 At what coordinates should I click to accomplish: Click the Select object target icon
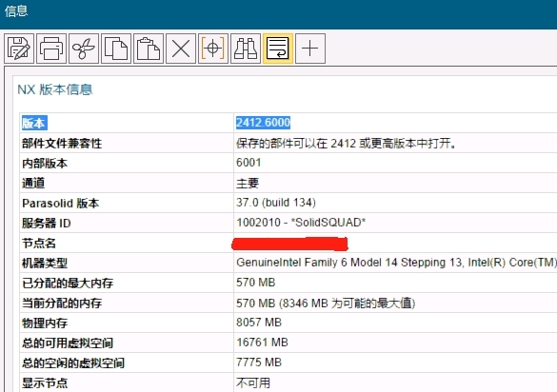(x=213, y=49)
